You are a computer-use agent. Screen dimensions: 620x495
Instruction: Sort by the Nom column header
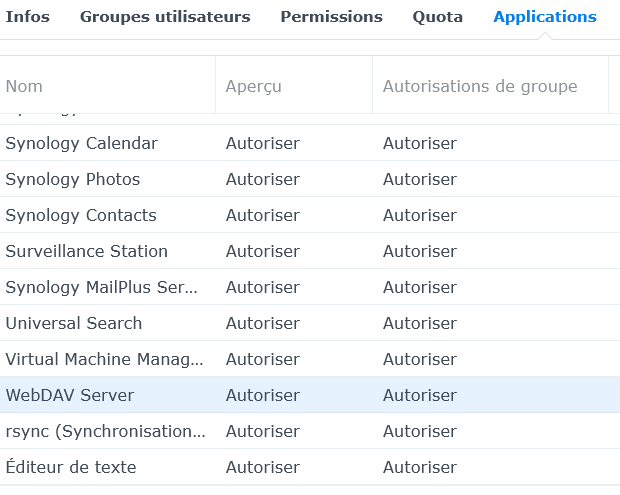(x=108, y=86)
